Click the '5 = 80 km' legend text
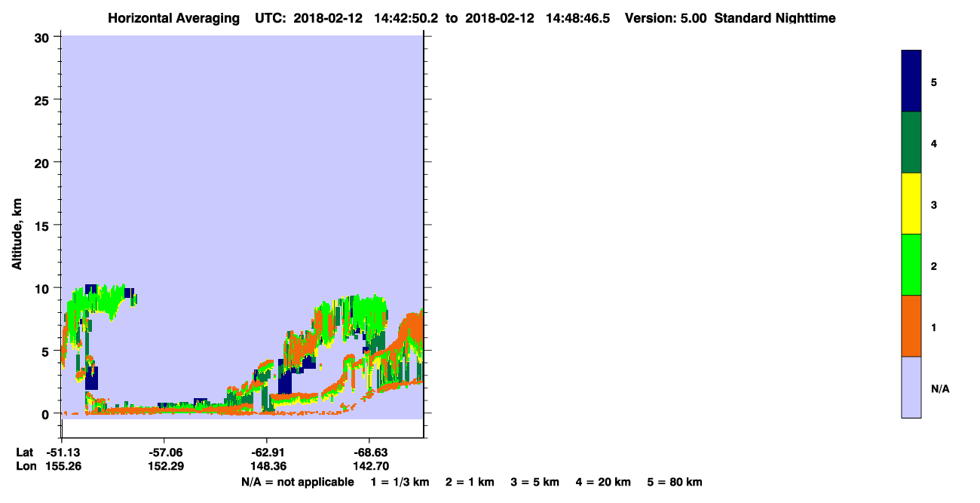 click(675, 482)
